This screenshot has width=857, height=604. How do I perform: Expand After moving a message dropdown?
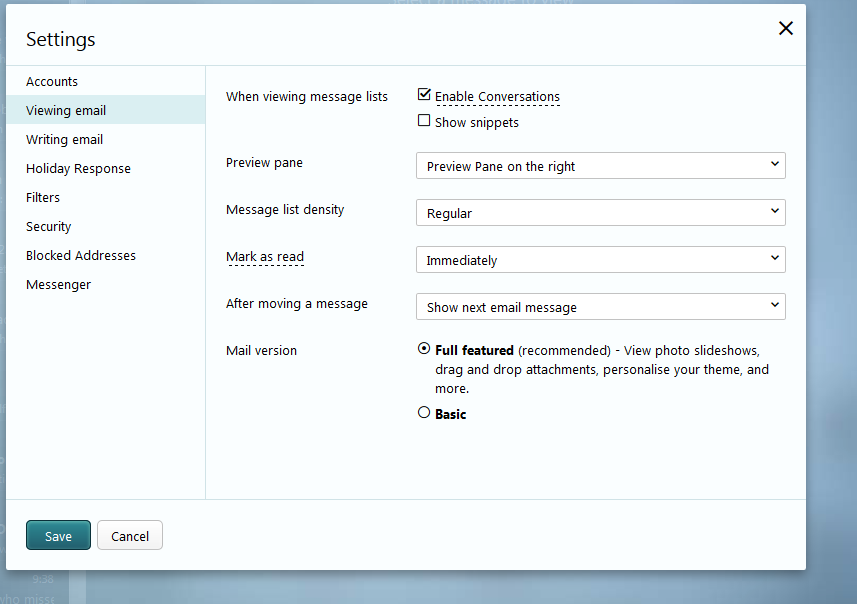[601, 307]
